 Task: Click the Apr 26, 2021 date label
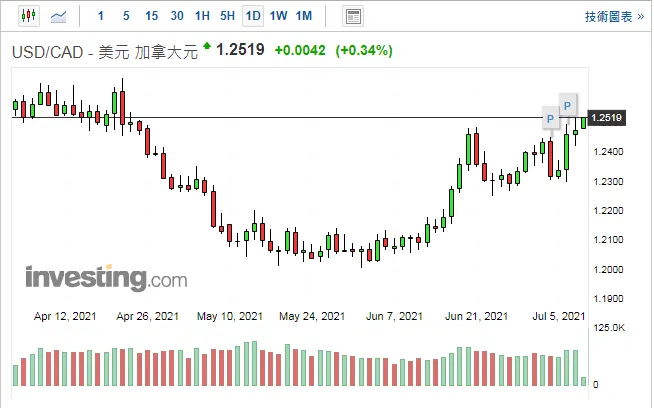pos(147,316)
